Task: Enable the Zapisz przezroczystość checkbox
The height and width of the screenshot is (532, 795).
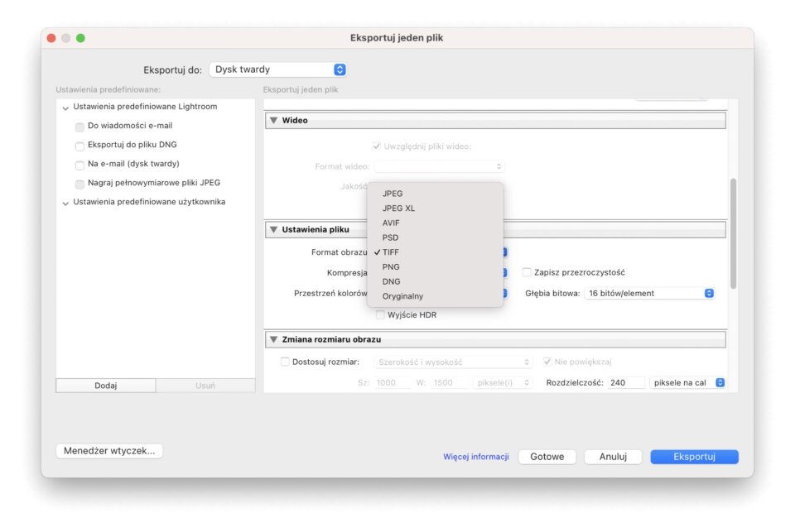Action: (x=527, y=272)
